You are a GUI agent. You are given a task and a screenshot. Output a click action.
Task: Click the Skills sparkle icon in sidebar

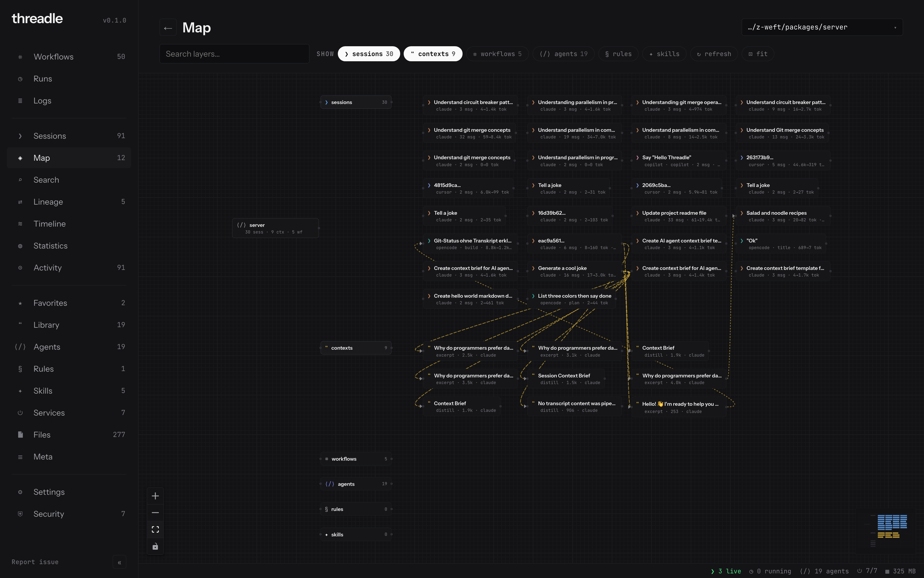(x=20, y=391)
